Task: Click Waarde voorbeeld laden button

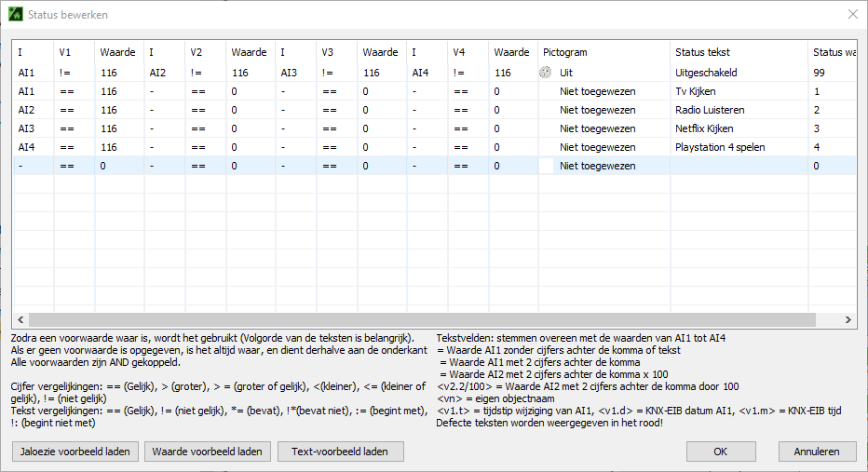Action: point(207,452)
